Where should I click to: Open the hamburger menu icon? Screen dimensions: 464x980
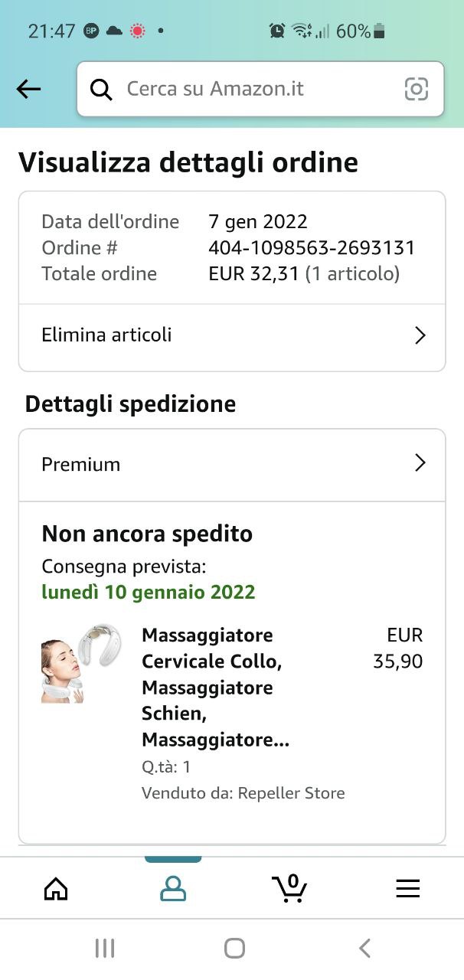pyautogui.click(x=407, y=888)
